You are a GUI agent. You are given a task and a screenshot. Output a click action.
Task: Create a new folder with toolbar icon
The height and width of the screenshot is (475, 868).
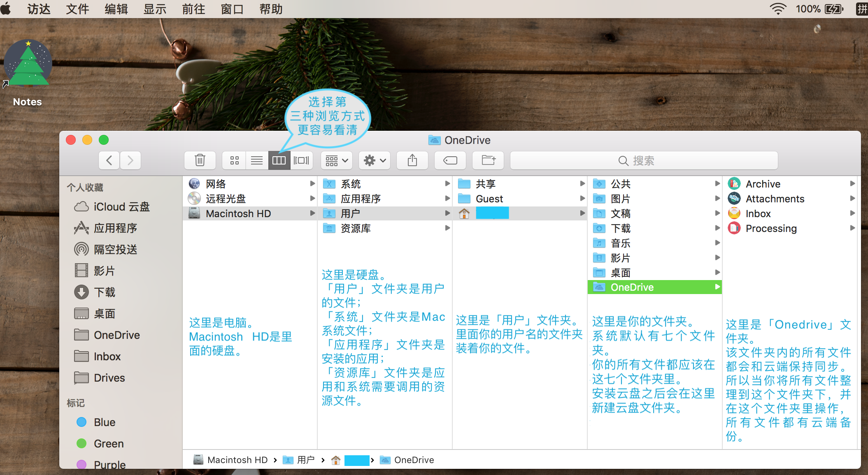point(488,160)
